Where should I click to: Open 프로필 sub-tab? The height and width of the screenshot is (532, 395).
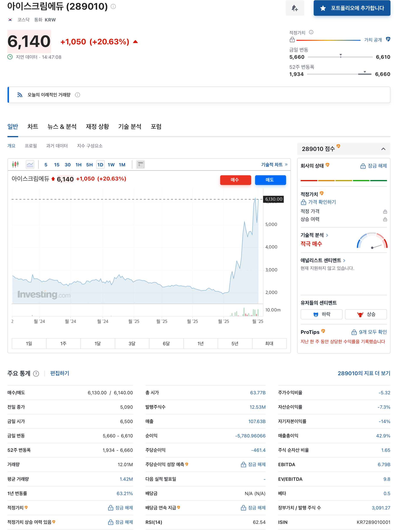click(x=31, y=146)
